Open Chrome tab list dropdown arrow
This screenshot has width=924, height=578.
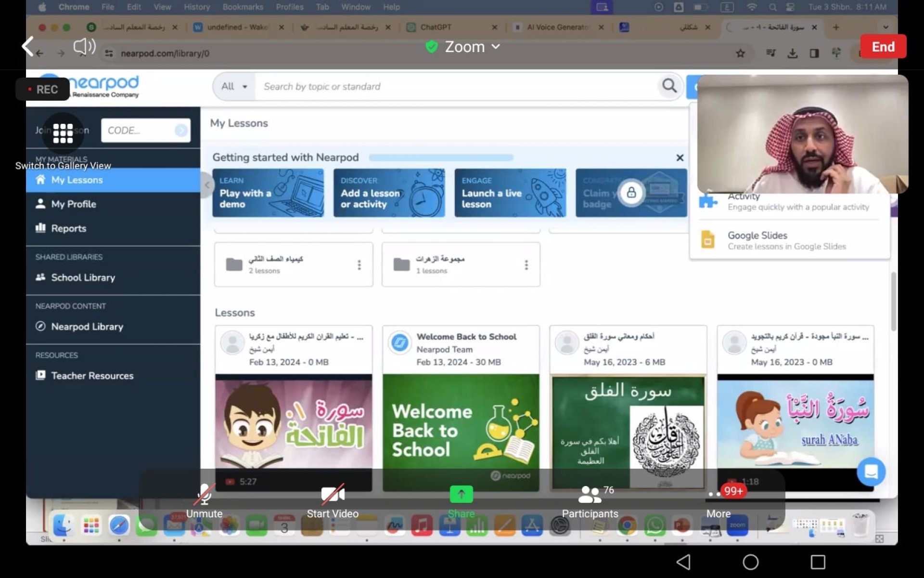click(885, 27)
